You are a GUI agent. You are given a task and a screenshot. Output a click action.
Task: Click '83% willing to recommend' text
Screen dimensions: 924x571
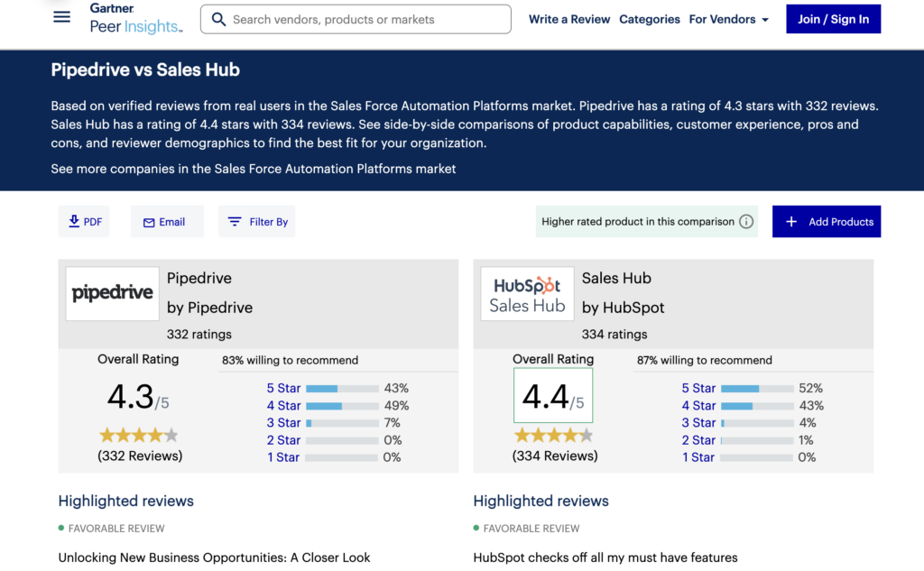pyautogui.click(x=290, y=360)
